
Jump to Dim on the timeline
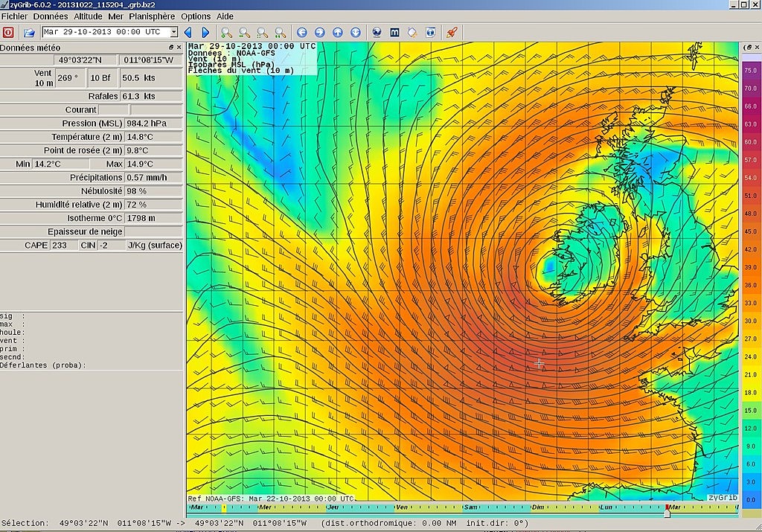click(x=538, y=507)
